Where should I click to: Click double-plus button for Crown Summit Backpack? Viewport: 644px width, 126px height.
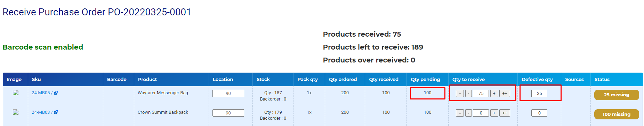click(x=505, y=113)
